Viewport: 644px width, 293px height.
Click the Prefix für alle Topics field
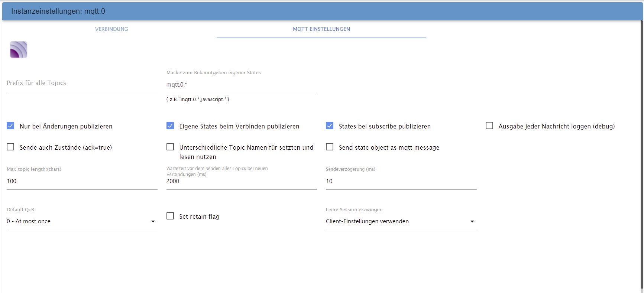point(82,83)
